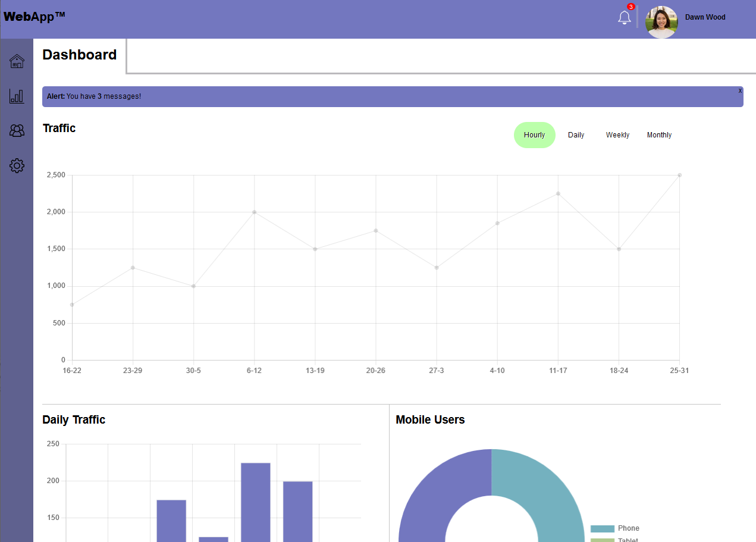
Task: Click the WebApp logo text
Action: coord(34,17)
